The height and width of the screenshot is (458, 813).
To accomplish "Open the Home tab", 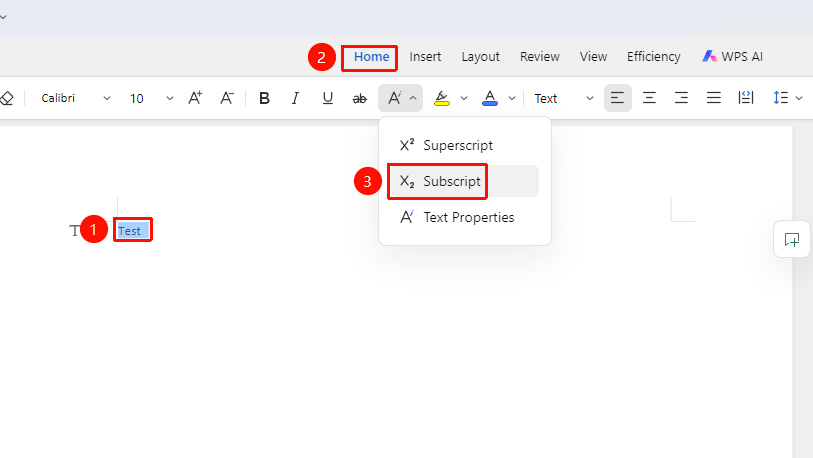I will [x=371, y=57].
